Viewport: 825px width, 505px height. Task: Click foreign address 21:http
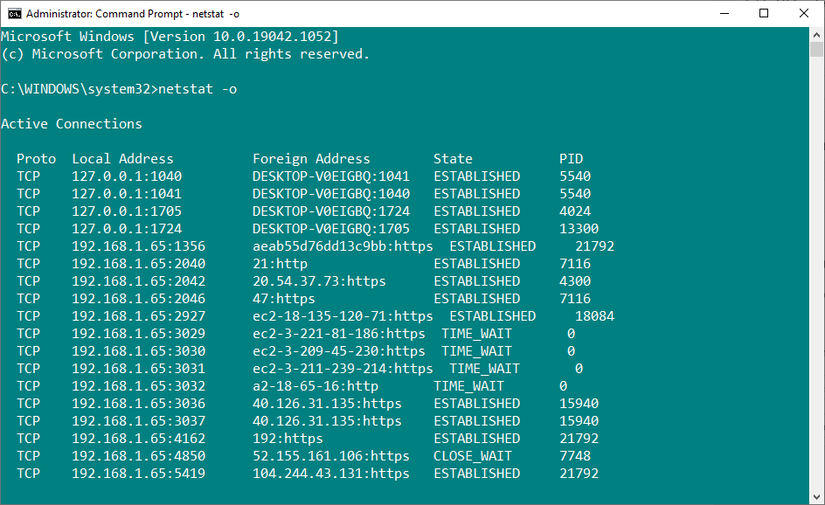[280, 264]
